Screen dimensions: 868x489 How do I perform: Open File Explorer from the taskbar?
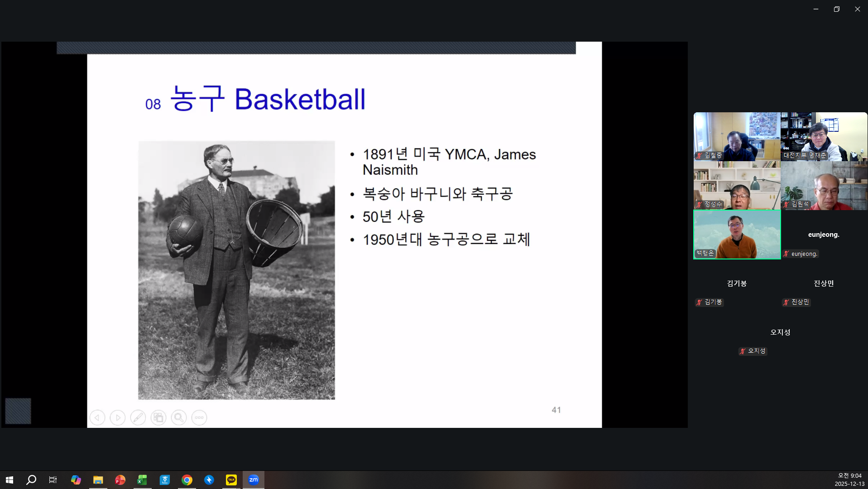[98, 479]
